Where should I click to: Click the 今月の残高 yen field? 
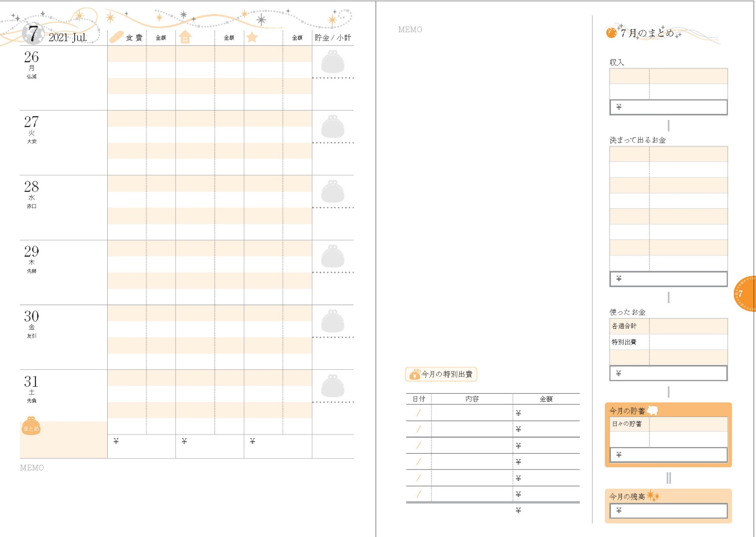click(x=668, y=511)
